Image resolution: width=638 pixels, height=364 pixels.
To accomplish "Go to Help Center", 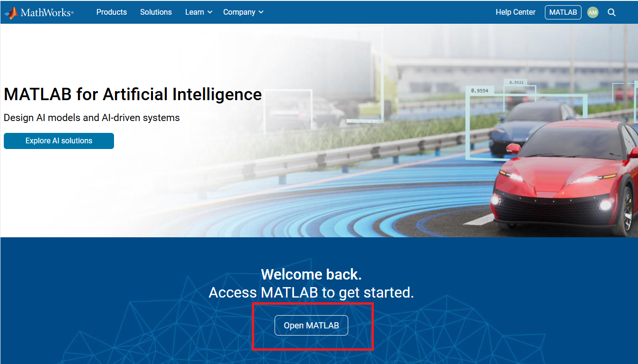I will click(x=515, y=12).
